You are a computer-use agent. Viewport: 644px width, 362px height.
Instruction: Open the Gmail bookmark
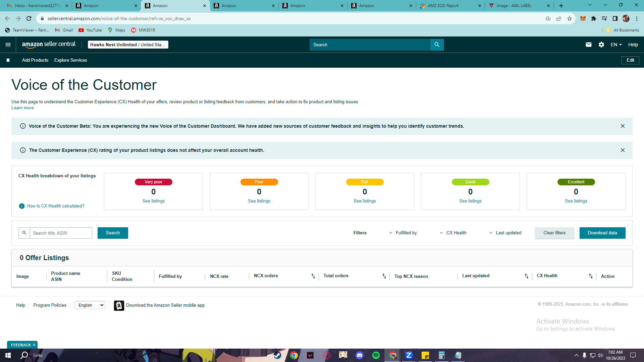click(64, 30)
